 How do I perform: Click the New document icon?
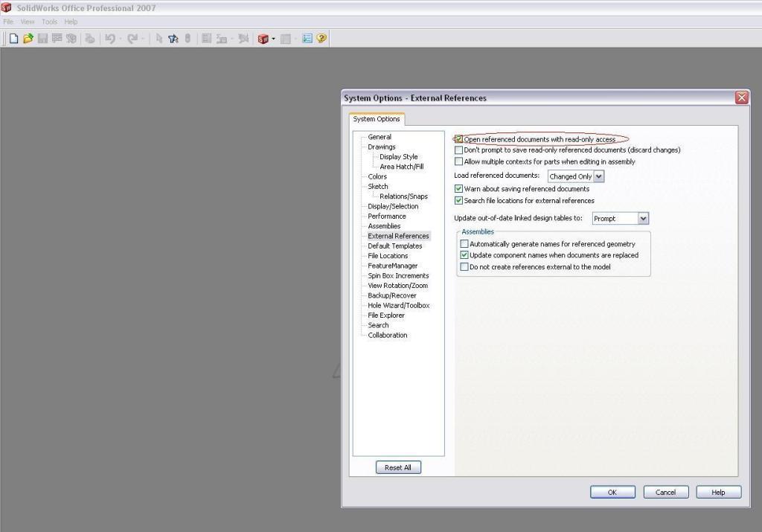(x=13, y=39)
